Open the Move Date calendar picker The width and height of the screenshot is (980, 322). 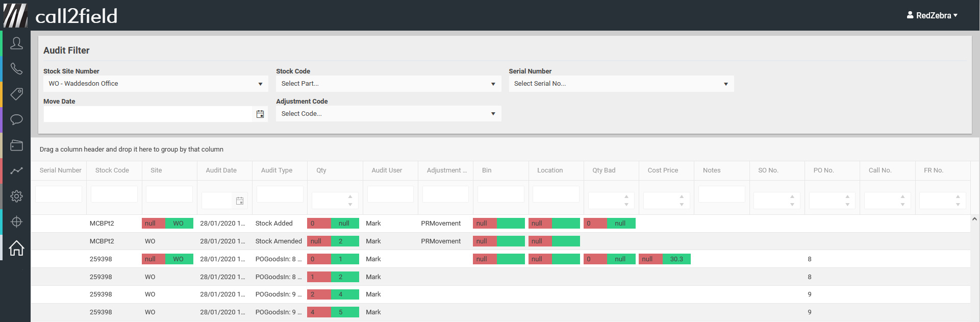[260, 114]
